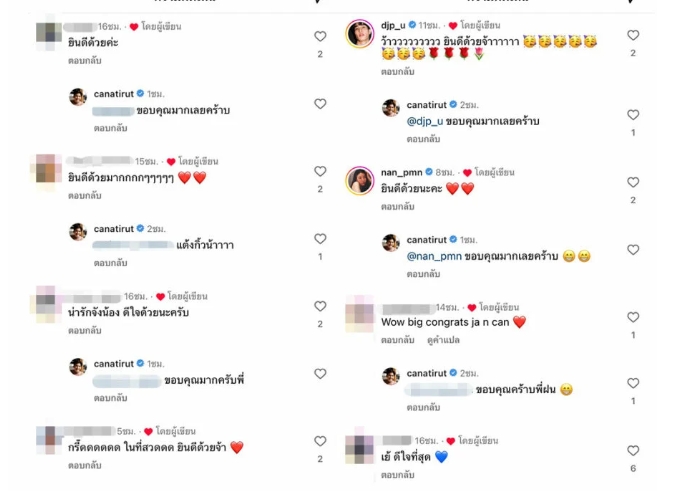Like the 'Wow big congrats ja n can' comment

(x=633, y=317)
